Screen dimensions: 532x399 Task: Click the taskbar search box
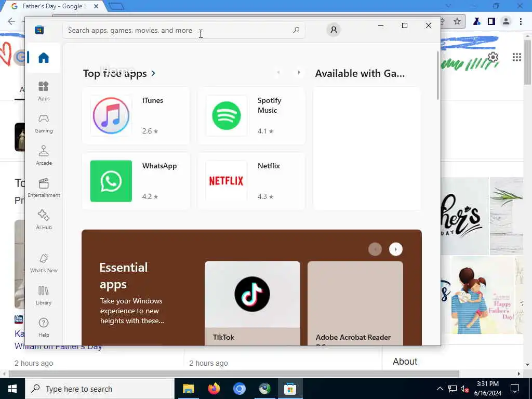[x=99, y=389]
